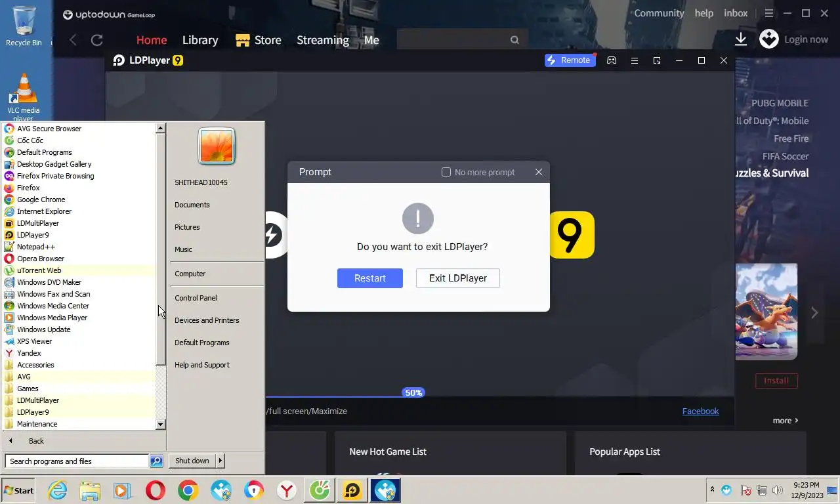Select PUBG MOBILE from the game list
This screenshot has width=840, height=504.
click(780, 103)
